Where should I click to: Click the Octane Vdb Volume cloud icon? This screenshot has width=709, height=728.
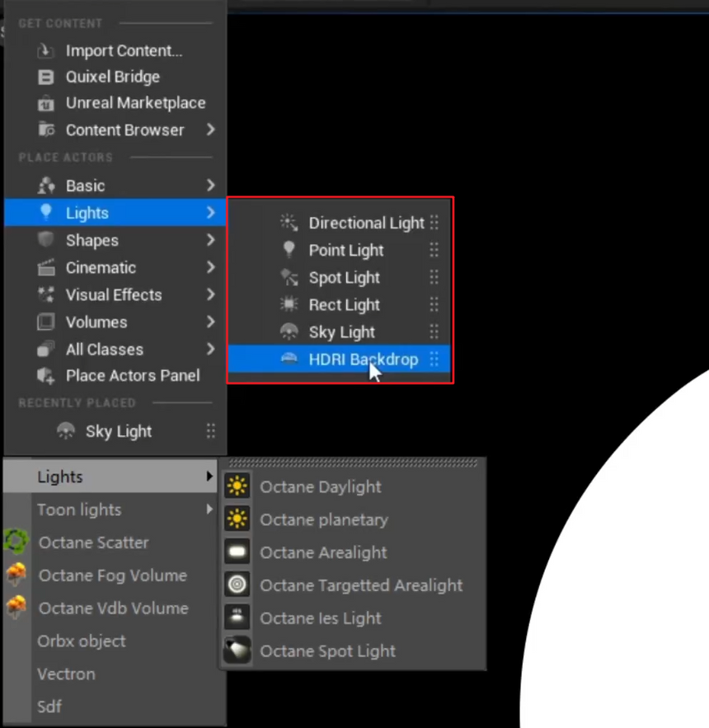(x=16, y=608)
